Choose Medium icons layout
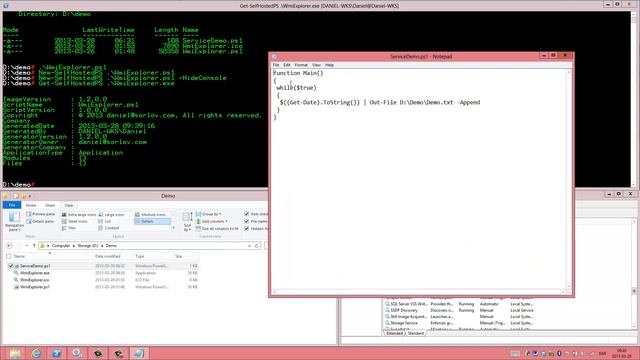The width and height of the screenshot is (640, 360). coord(150,214)
